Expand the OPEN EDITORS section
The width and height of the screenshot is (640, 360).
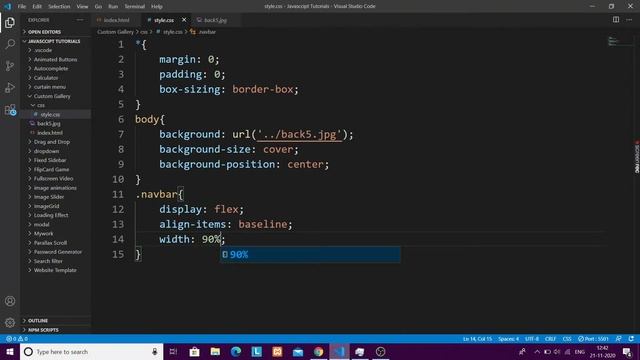pos(44,32)
